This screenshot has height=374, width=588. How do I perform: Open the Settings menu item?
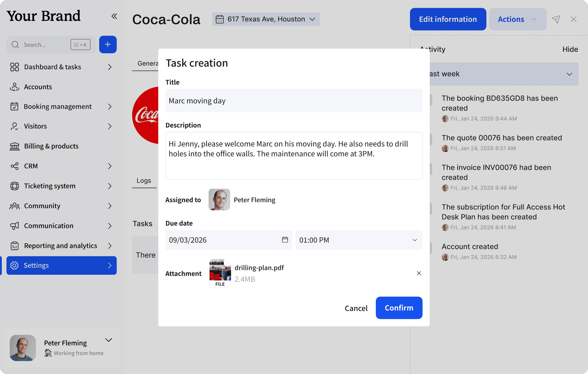point(36,265)
